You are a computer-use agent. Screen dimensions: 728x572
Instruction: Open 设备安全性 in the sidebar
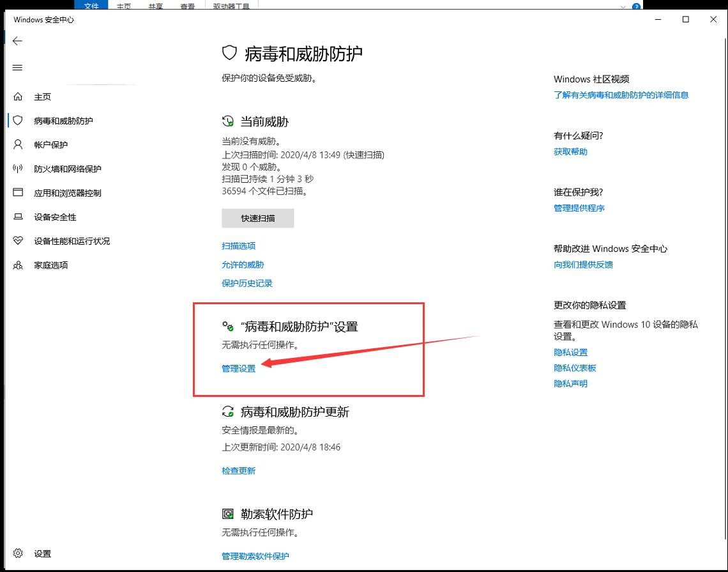(x=55, y=217)
